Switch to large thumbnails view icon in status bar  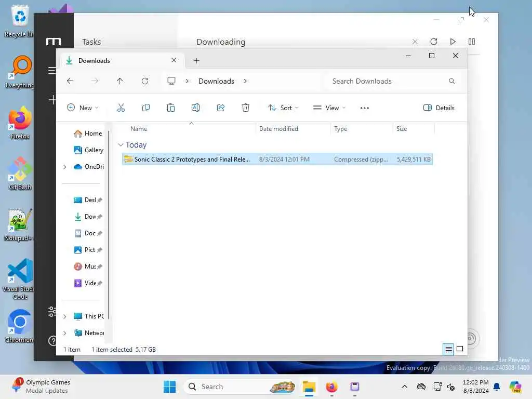tap(460, 349)
